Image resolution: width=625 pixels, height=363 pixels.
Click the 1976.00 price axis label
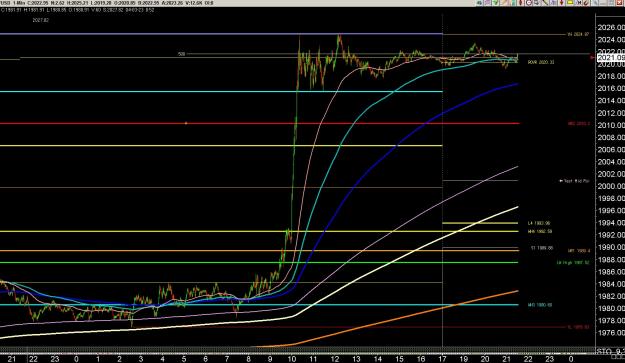point(611,333)
